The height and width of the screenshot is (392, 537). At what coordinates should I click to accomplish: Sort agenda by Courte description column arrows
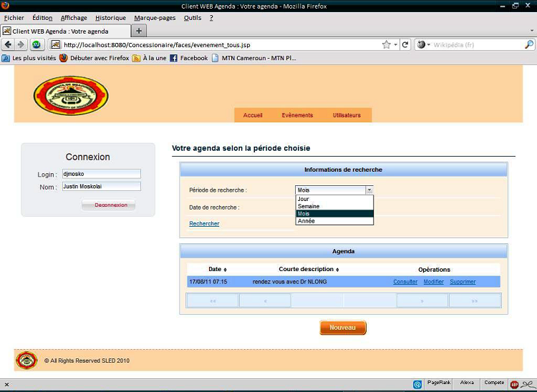click(x=337, y=270)
